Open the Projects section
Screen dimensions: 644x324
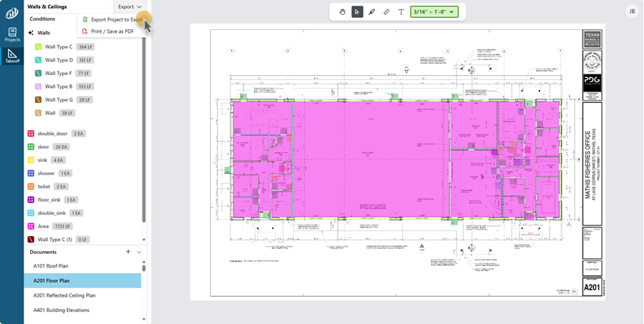pos(12,34)
